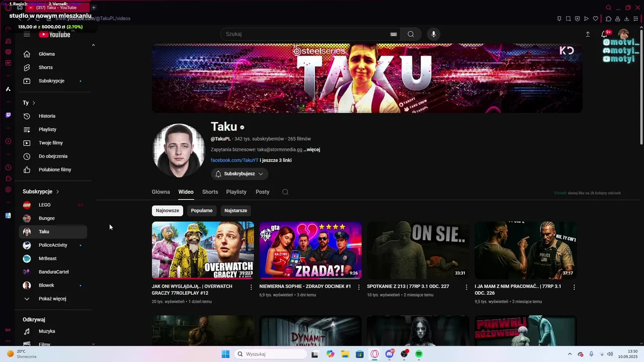Expand the Subskrypcje section header
The height and width of the screenshot is (362, 644).
(41, 192)
